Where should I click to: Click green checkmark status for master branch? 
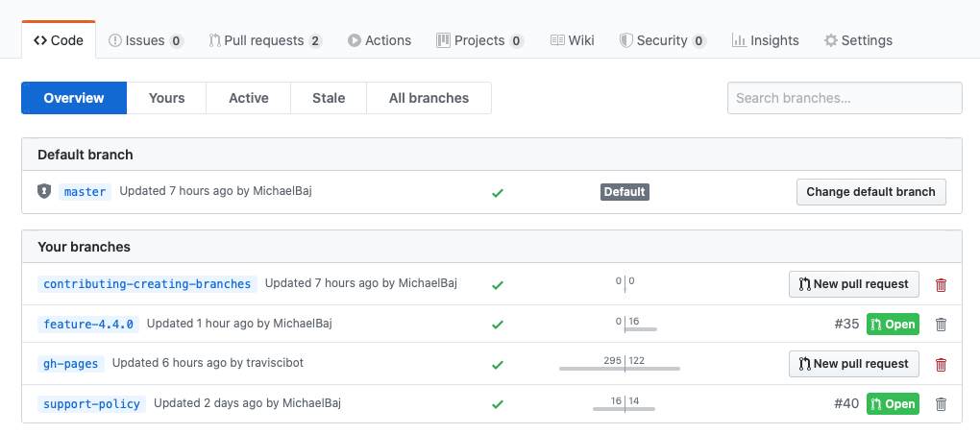pos(498,192)
